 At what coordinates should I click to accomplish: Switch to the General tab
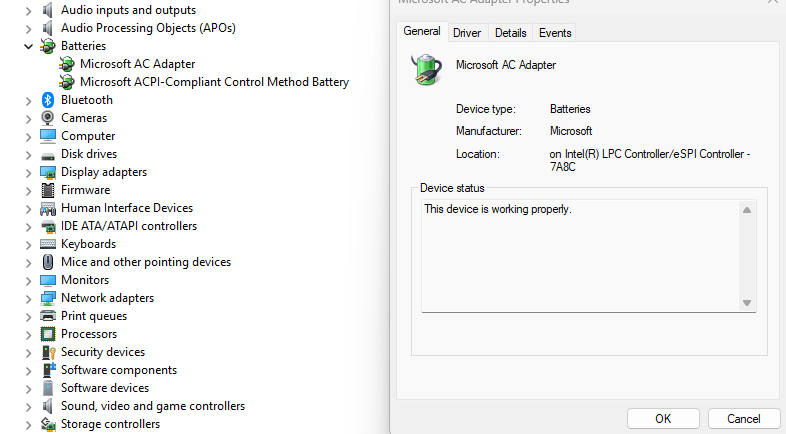(x=422, y=31)
